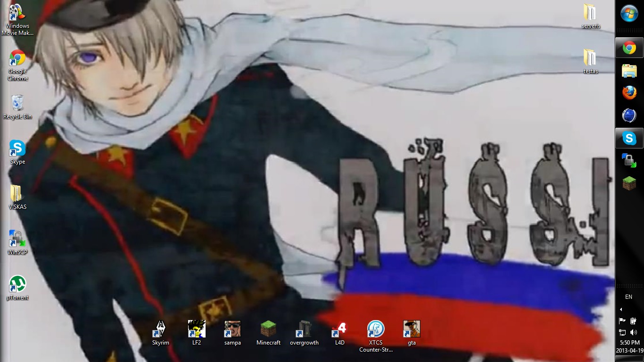
Task: Select the overgrowth shortcut
Action: [304, 333]
